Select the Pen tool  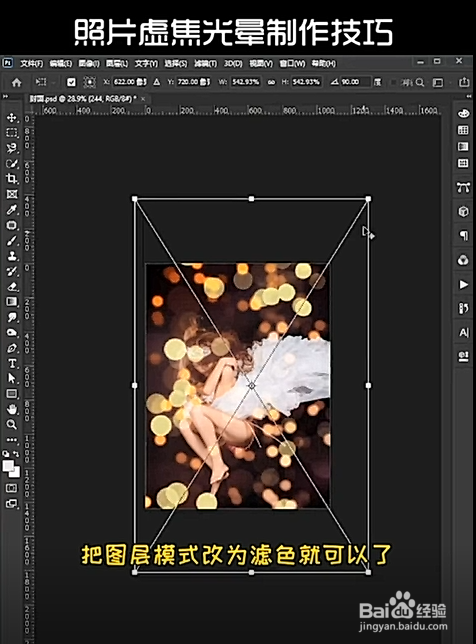(x=11, y=348)
